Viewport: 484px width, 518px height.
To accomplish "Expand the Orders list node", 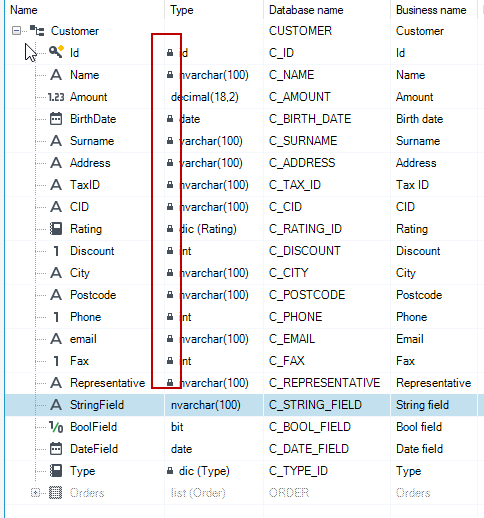I will click(x=35, y=492).
